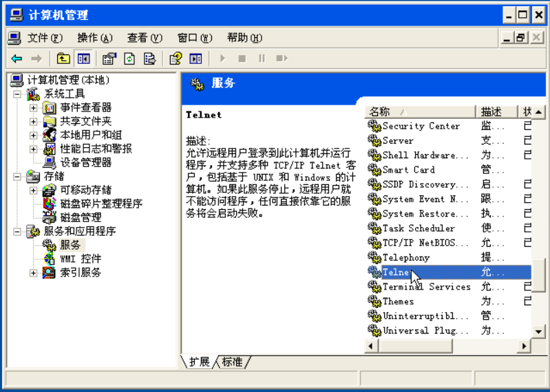Click the 索引服务 icon

pos(50,273)
